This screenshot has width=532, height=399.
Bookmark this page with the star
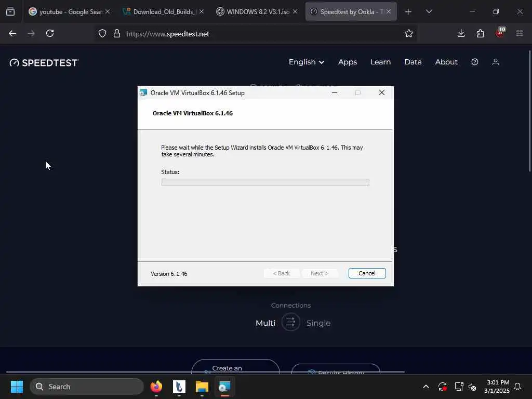(409, 34)
